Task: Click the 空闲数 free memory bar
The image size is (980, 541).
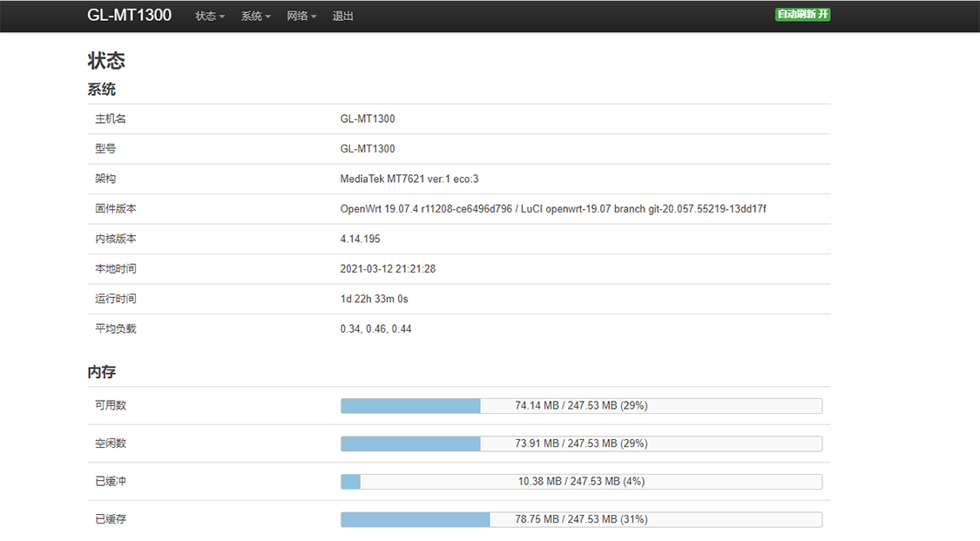Action: coord(581,443)
